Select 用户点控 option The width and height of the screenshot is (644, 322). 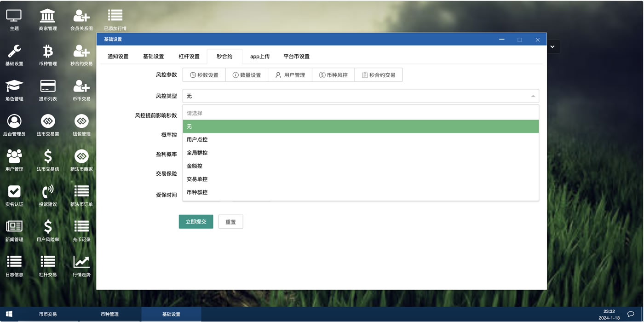[x=361, y=140]
